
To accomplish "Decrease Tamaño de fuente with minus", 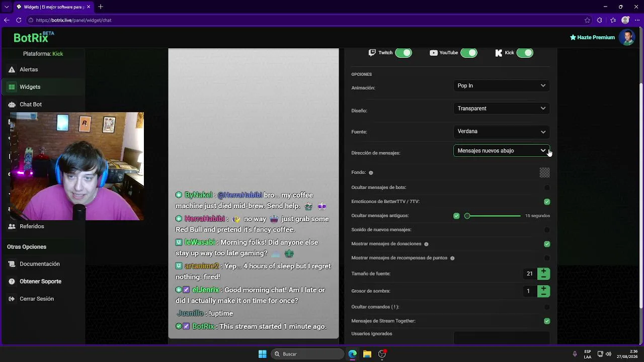I will (x=543, y=277).
